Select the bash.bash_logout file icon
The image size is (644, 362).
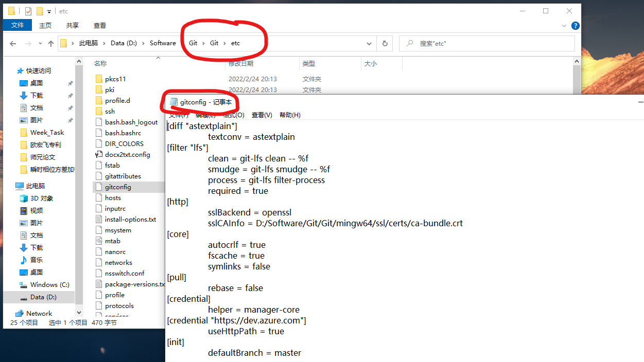[x=99, y=122]
